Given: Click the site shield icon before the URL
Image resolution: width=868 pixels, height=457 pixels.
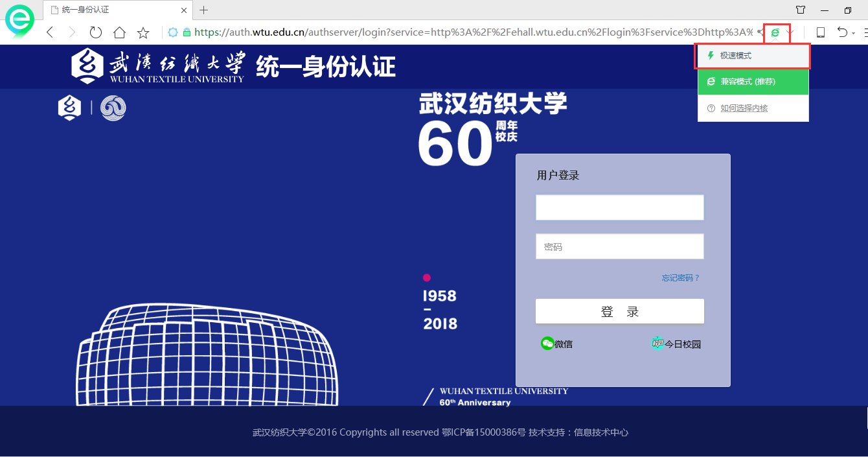Looking at the screenshot, I should (x=173, y=32).
